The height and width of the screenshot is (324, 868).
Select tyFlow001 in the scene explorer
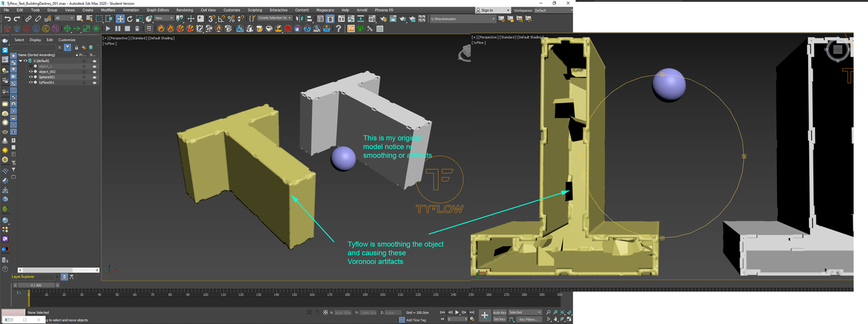[x=47, y=82]
